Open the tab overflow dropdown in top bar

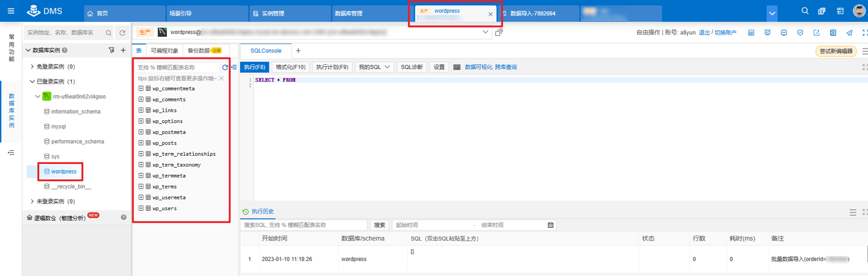(x=772, y=13)
